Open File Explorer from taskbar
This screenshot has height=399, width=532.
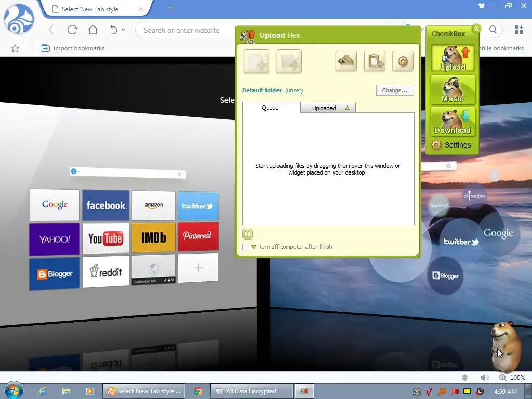[x=66, y=391]
